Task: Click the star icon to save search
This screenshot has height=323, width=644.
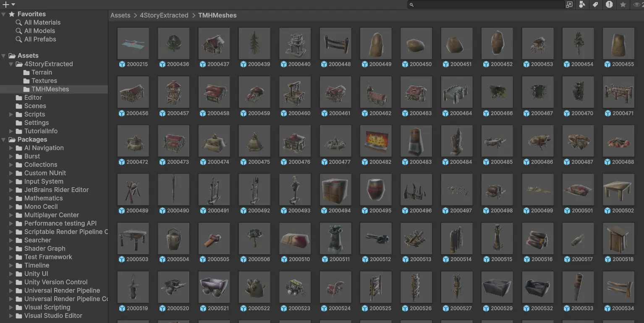Action: 623,5
